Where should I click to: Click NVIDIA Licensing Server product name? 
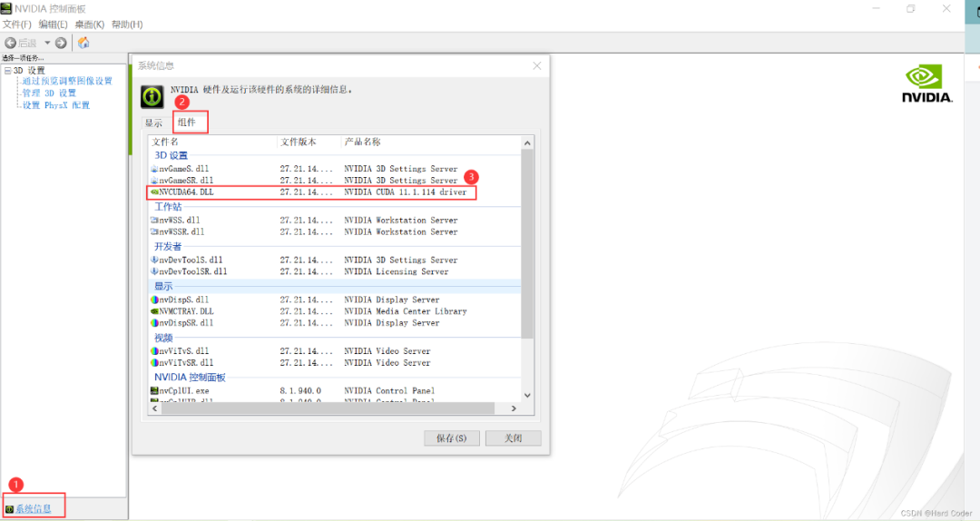(397, 271)
